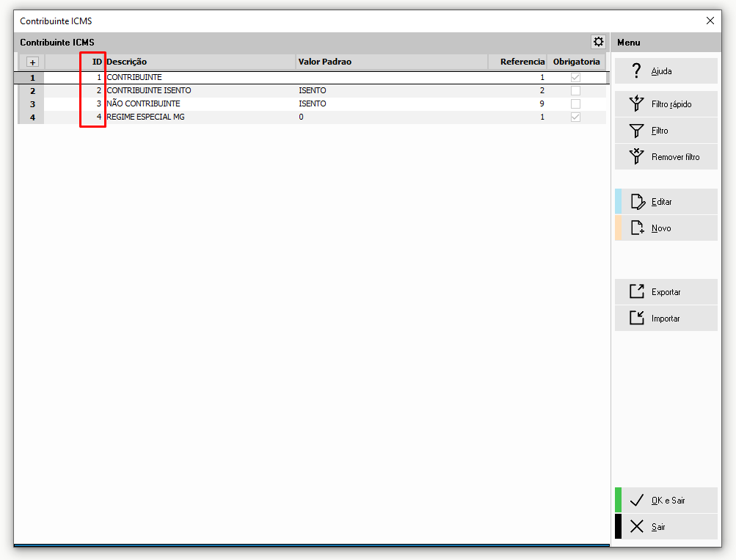
Task: Click the Importar arrow icon
Action: tap(636, 319)
